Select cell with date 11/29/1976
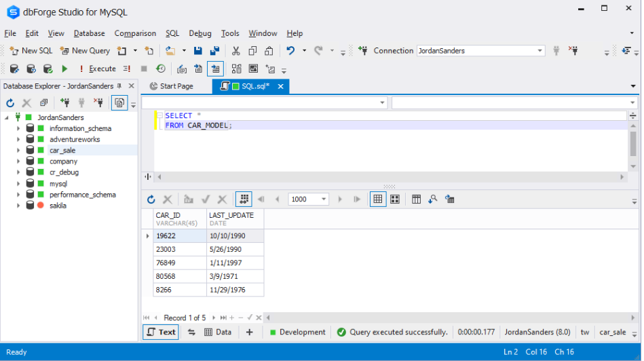 (x=235, y=290)
